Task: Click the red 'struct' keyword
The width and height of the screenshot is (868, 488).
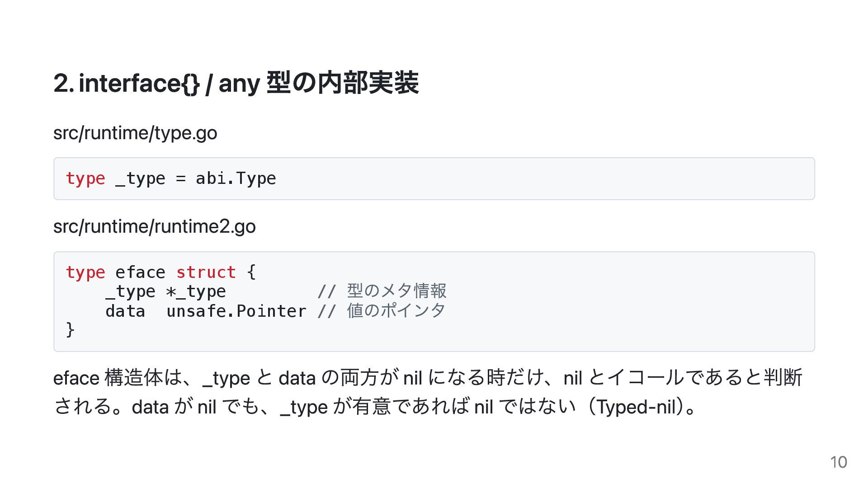Action: pos(206,272)
